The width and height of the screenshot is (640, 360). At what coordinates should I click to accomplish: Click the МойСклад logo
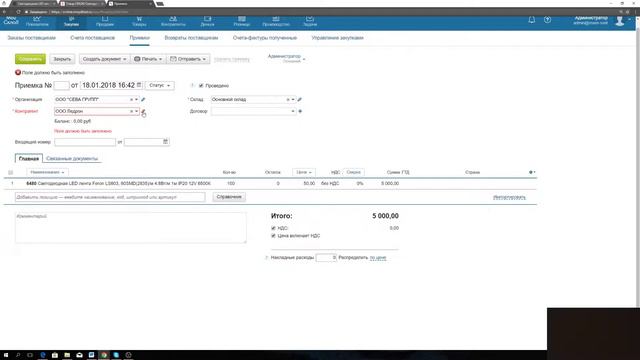(x=11, y=20)
